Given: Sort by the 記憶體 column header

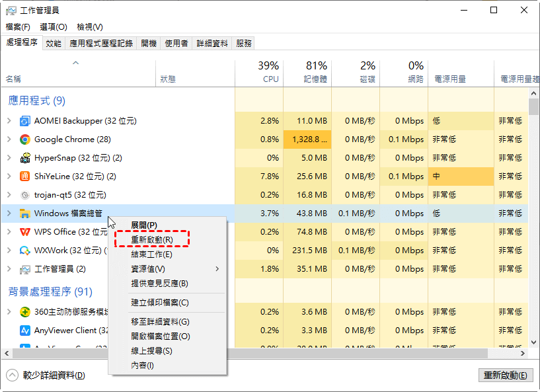Looking at the screenshot, I should pyautogui.click(x=307, y=73).
